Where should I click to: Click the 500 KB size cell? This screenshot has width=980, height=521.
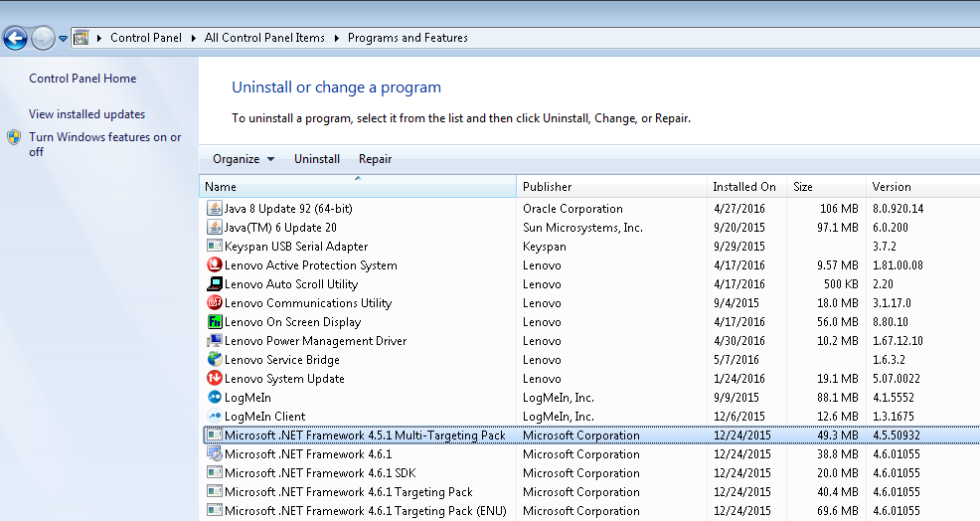[x=841, y=284]
